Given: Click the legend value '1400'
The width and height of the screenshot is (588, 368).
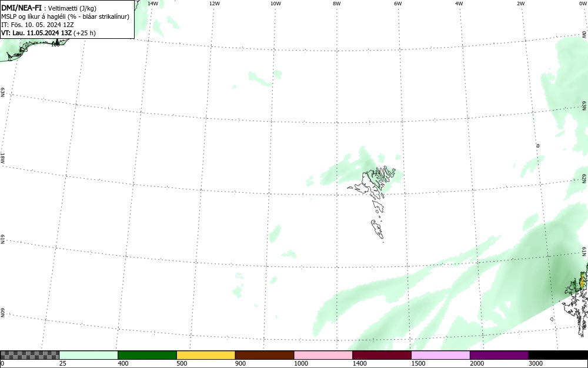Looking at the screenshot, I should point(360,363).
